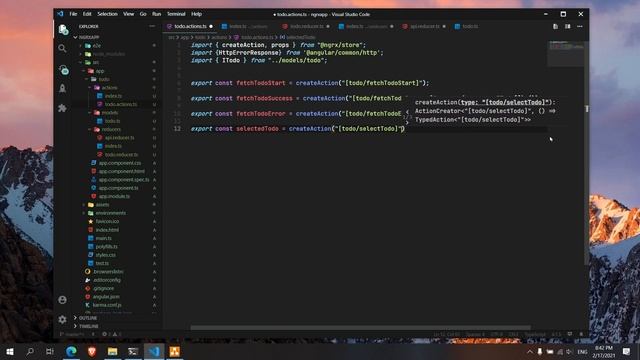
Task: Click the taskbar clock and date
Action: pos(604,351)
